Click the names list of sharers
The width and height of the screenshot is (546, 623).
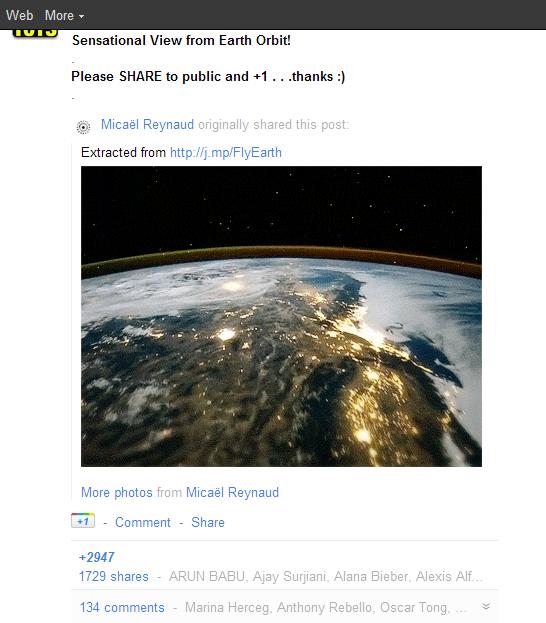[x=326, y=577]
